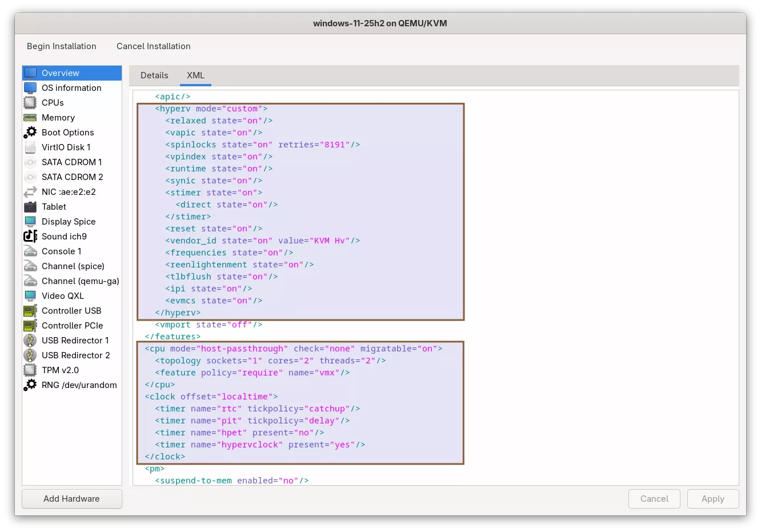Switch to the Details tab

pyautogui.click(x=154, y=75)
